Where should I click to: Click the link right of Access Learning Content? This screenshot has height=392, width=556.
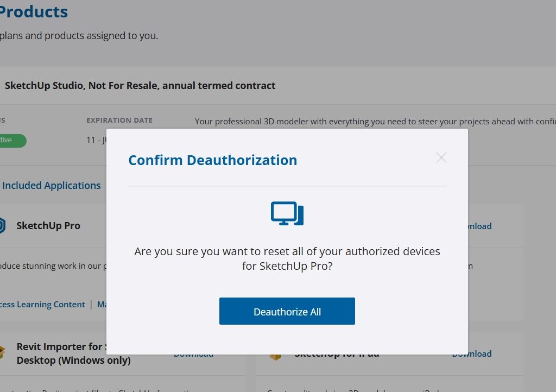pyautogui.click(x=102, y=305)
